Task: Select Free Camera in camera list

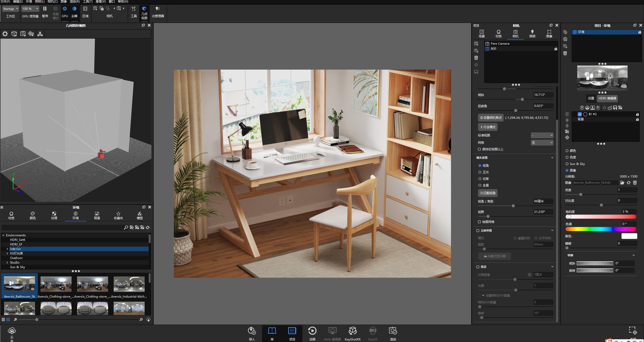Action: point(521,44)
